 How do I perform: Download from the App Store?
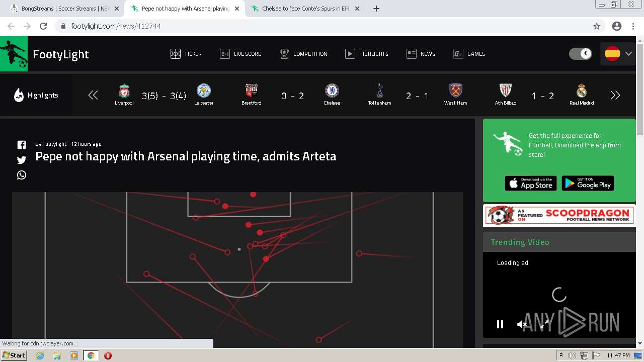tap(531, 184)
